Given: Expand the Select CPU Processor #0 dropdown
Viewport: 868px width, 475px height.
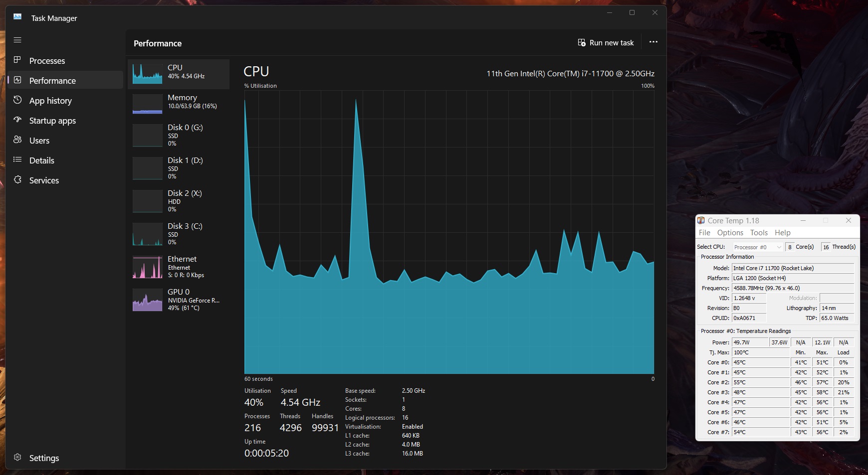Looking at the screenshot, I should [757, 247].
